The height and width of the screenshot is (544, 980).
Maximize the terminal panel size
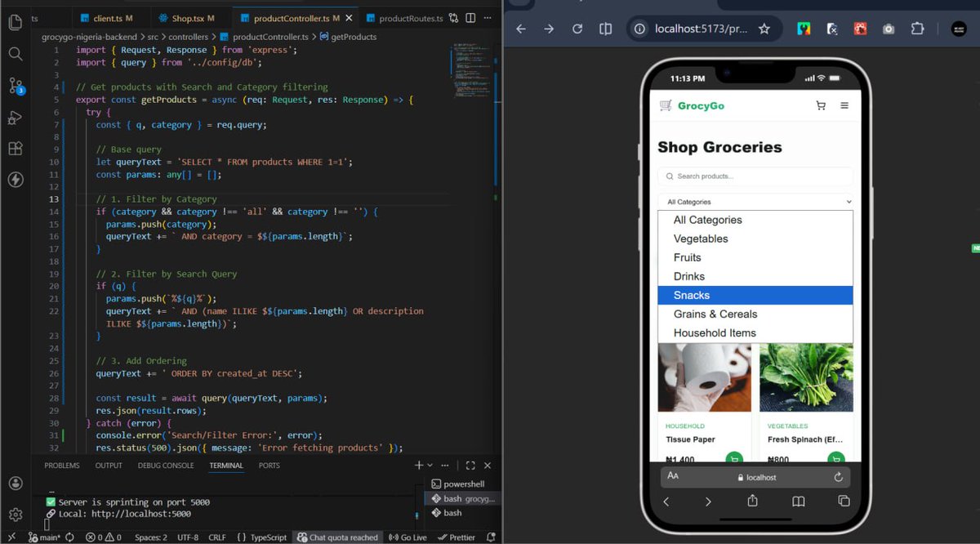pyautogui.click(x=470, y=466)
